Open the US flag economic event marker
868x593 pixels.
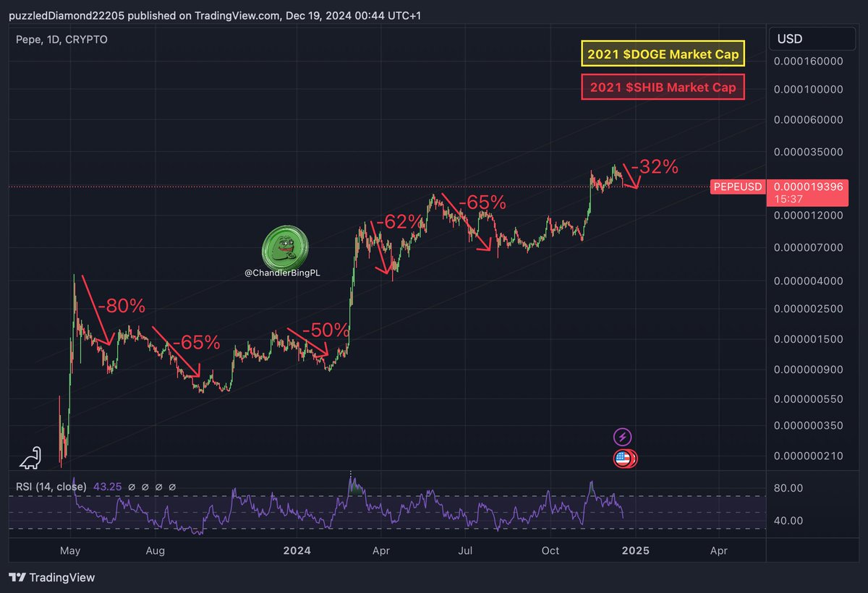pos(623,458)
